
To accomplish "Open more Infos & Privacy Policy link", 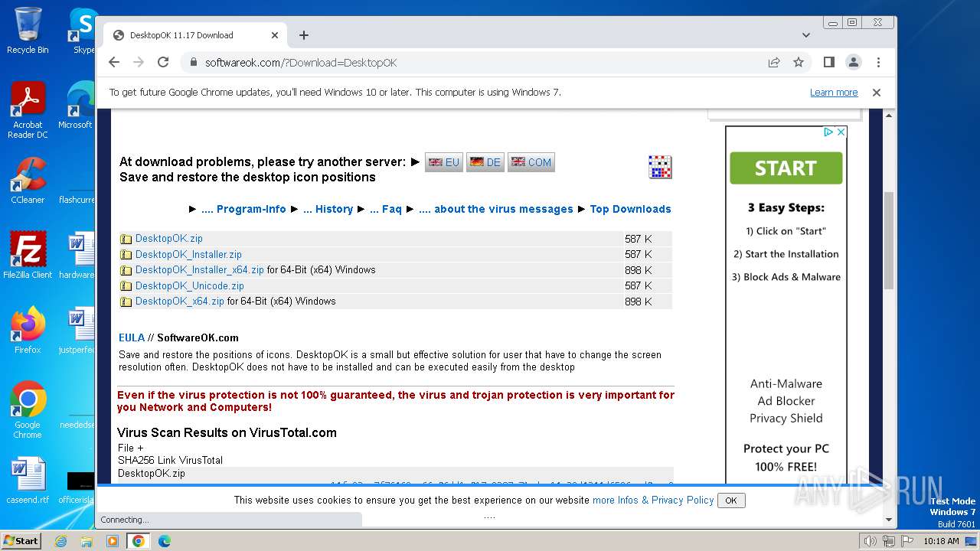I will tap(653, 500).
